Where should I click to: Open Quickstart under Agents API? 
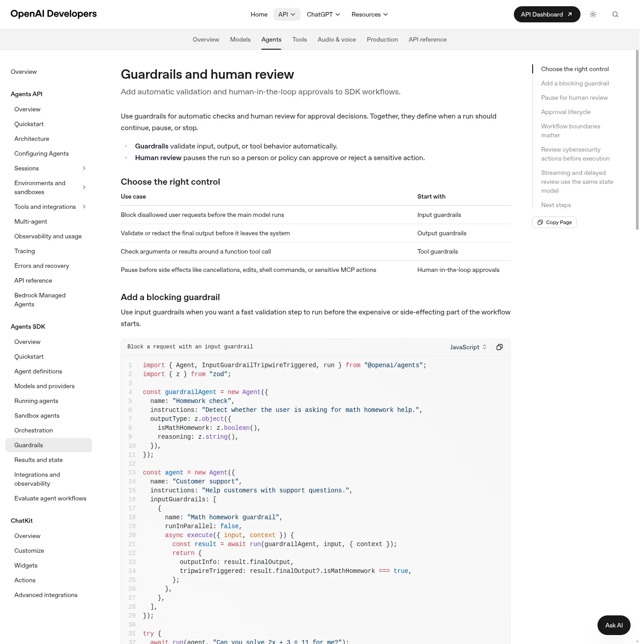point(49,124)
